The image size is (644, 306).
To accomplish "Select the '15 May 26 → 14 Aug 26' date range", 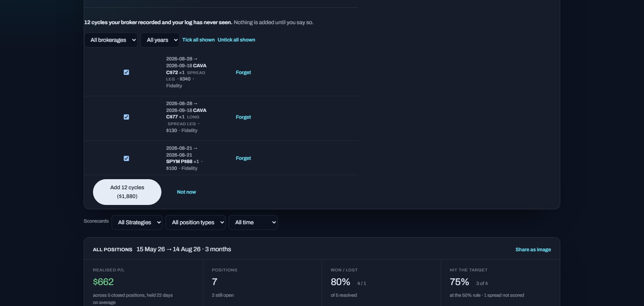I will pyautogui.click(x=168, y=249).
